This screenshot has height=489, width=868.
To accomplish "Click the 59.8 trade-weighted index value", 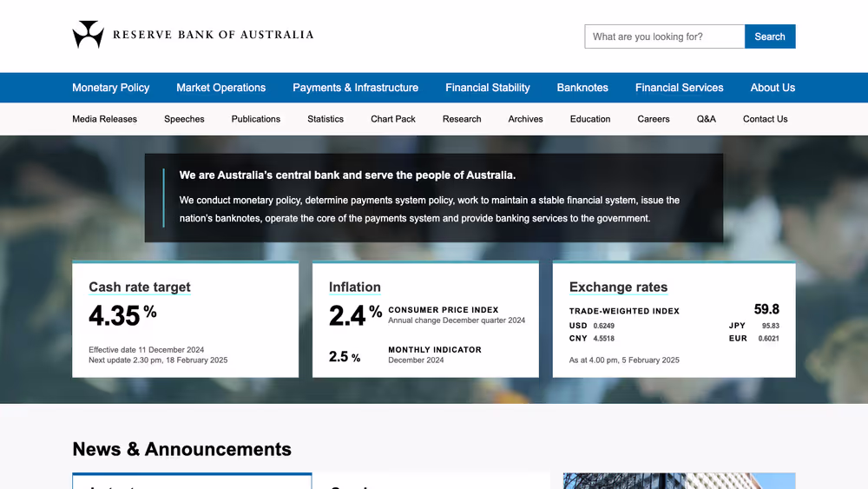I will coord(766,309).
